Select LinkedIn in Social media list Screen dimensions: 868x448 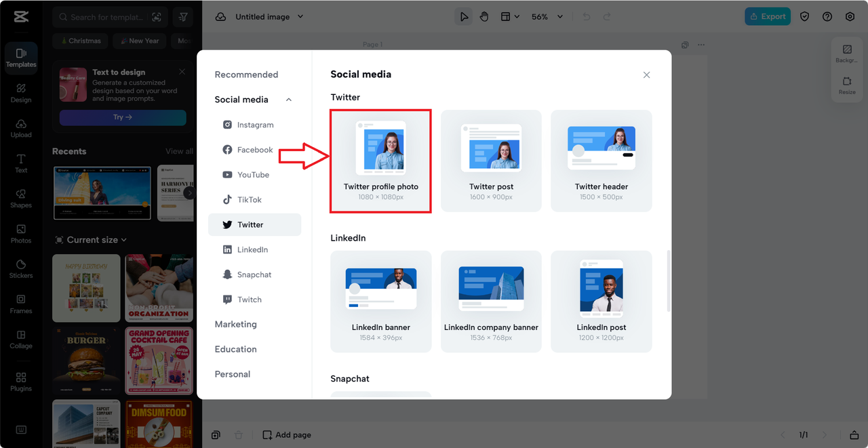pyautogui.click(x=255, y=249)
